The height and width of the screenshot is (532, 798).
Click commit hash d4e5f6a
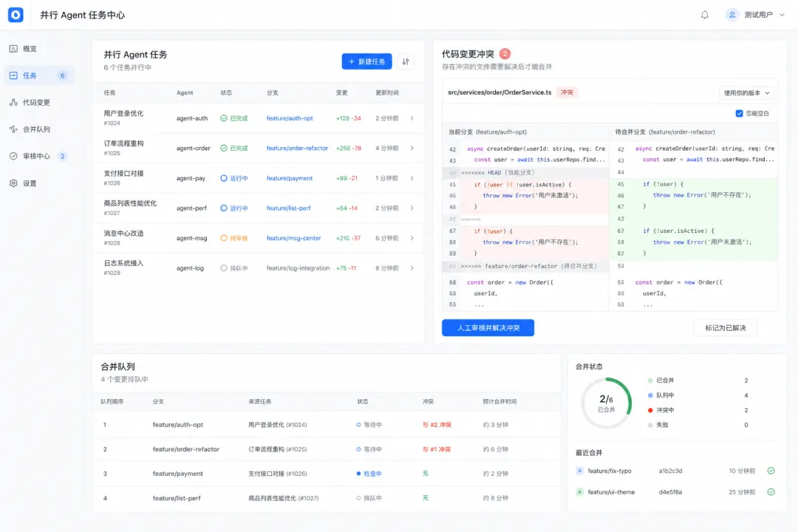point(670,492)
